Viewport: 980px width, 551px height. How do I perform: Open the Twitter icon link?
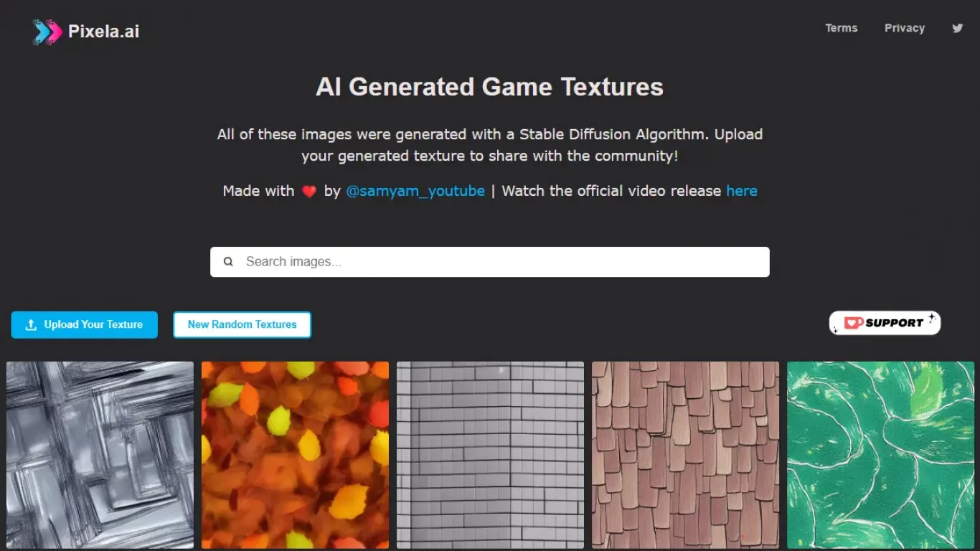click(957, 28)
